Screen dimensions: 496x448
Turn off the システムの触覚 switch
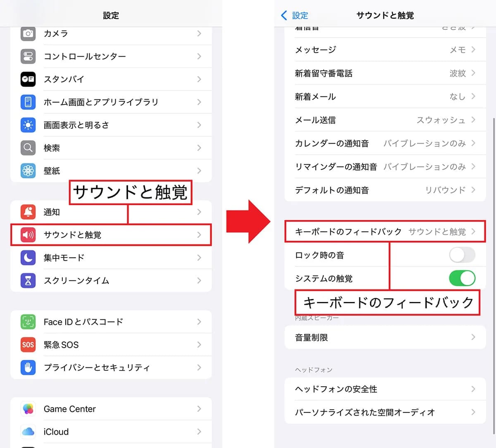pyautogui.click(x=462, y=278)
